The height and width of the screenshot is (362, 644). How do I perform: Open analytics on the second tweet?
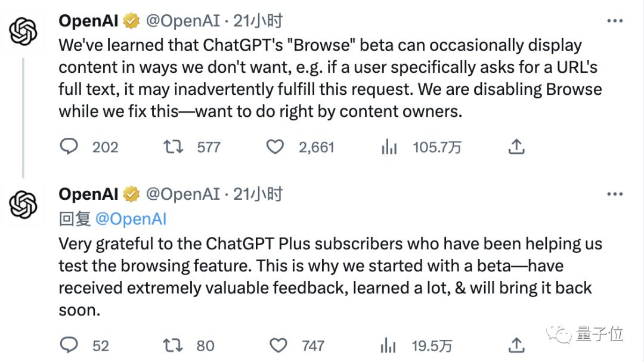point(388,345)
